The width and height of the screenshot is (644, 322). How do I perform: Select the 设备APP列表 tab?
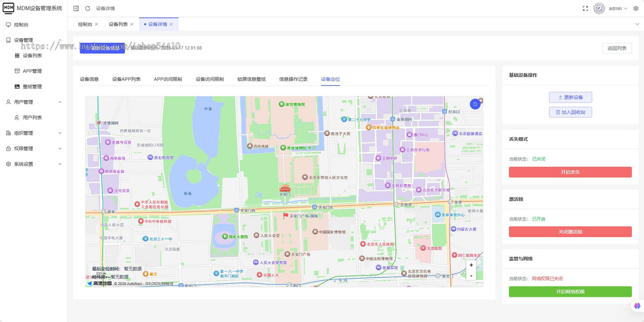126,79
